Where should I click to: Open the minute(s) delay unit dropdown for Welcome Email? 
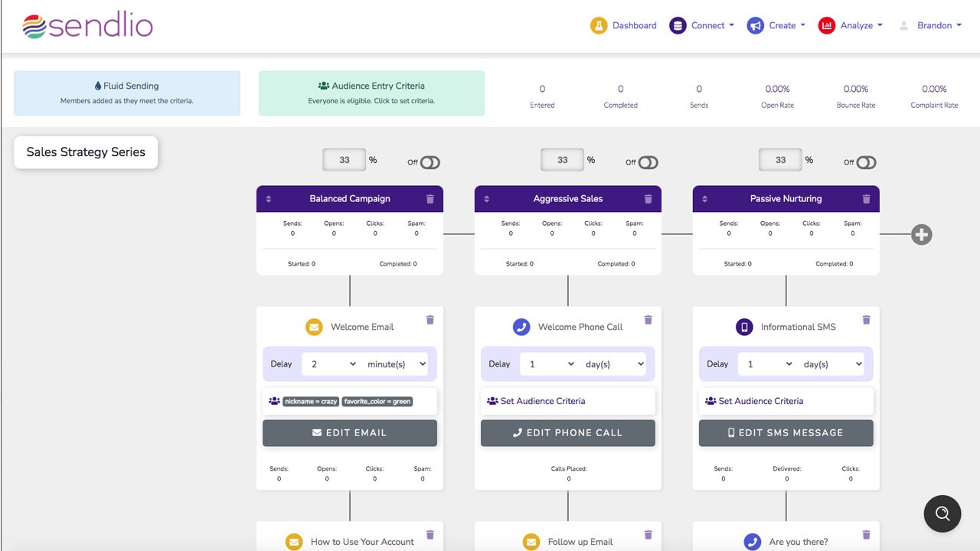(x=397, y=364)
